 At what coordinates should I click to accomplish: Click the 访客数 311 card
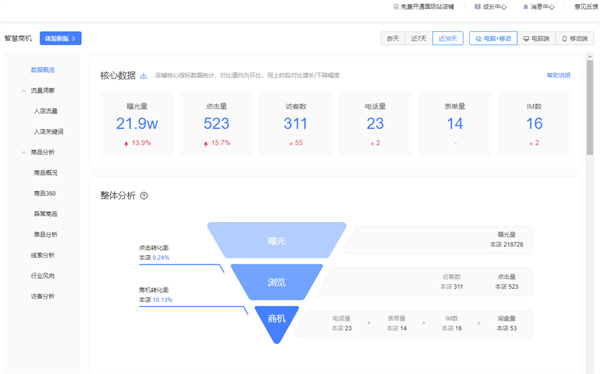[x=295, y=123]
